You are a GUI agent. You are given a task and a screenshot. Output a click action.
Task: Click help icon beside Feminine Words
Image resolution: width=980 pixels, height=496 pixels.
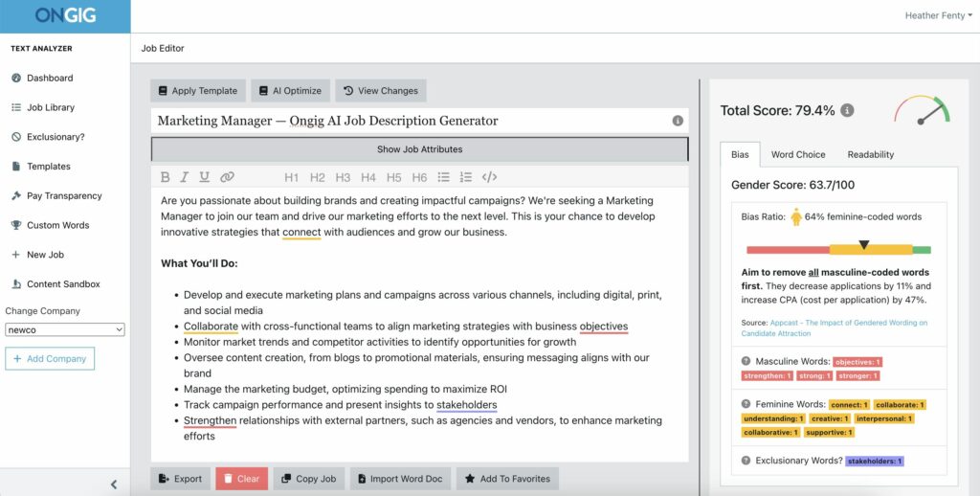point(746,404)
